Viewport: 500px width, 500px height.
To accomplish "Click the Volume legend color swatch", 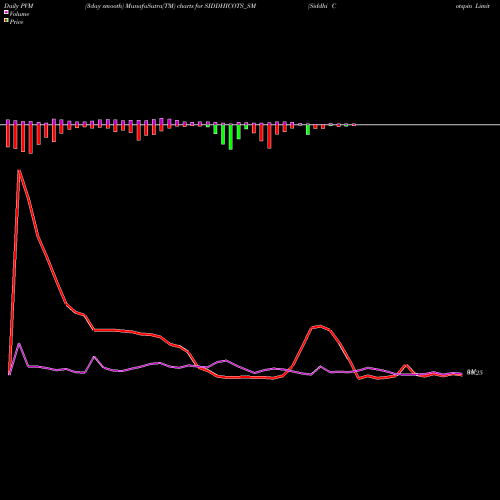I will pos(6,12).
